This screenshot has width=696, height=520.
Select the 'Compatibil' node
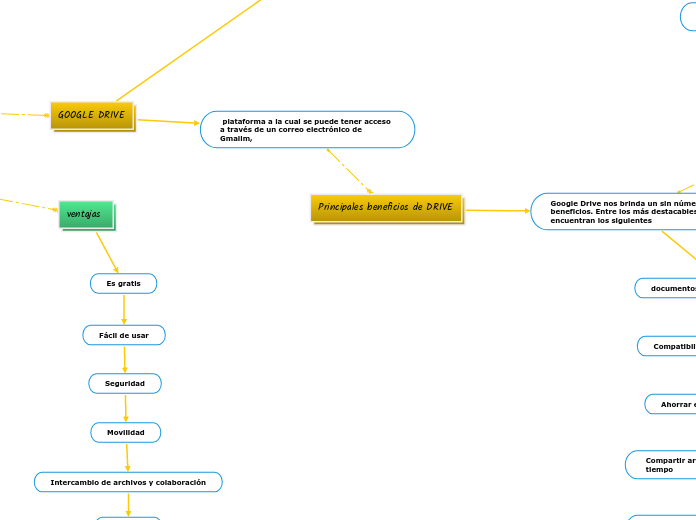[667, 346]
